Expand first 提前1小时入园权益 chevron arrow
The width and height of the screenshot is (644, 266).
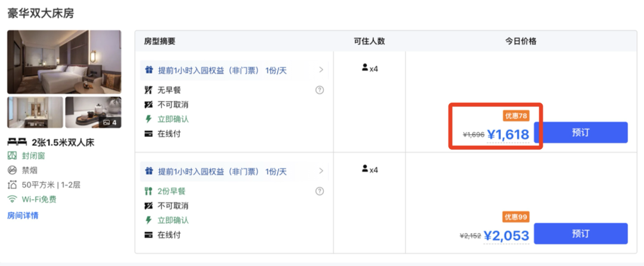coord(321,70)
